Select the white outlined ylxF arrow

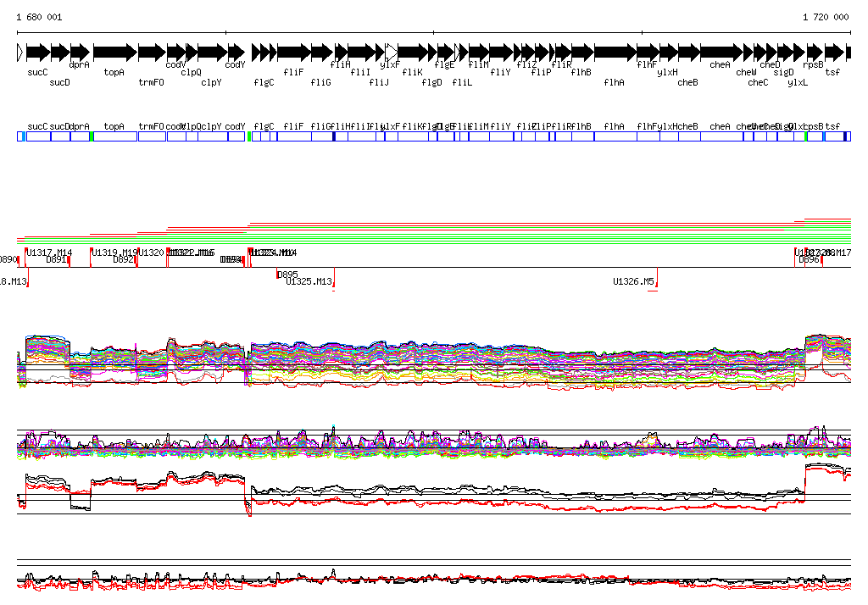pos(392,53)
